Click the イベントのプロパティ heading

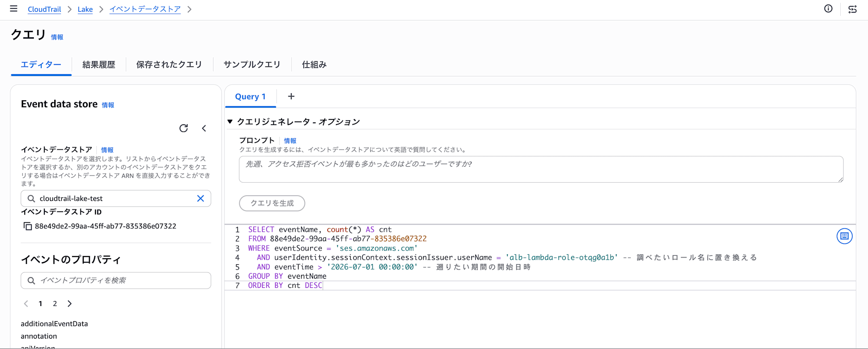[x=71, y=260]
